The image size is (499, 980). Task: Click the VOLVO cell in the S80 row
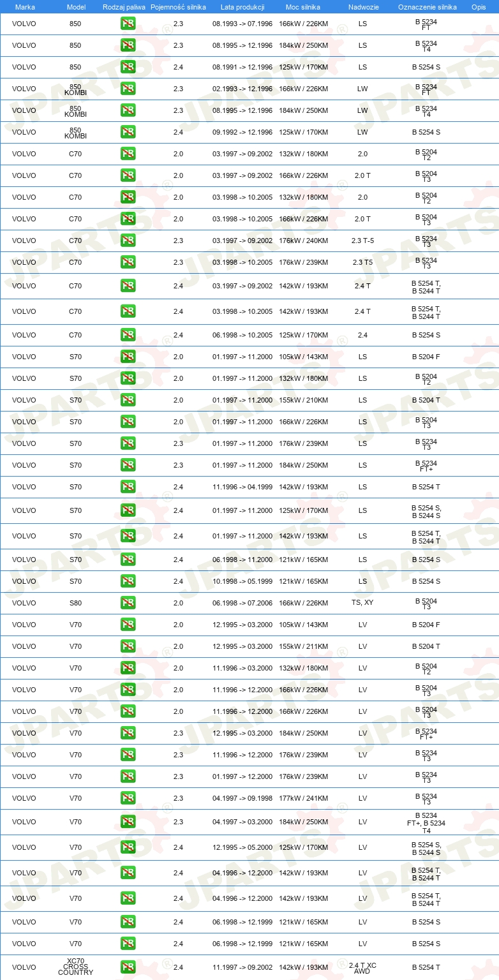coord(24,604)
